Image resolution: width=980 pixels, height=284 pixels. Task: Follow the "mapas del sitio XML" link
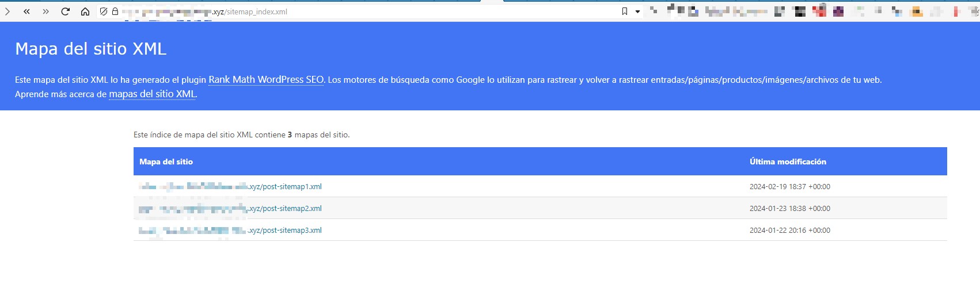click(x=153, y=94)
